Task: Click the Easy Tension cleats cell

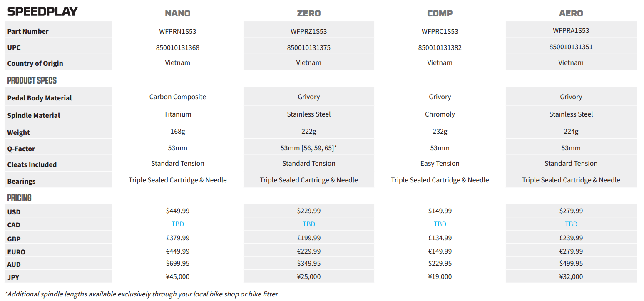Action: (440, 163)
